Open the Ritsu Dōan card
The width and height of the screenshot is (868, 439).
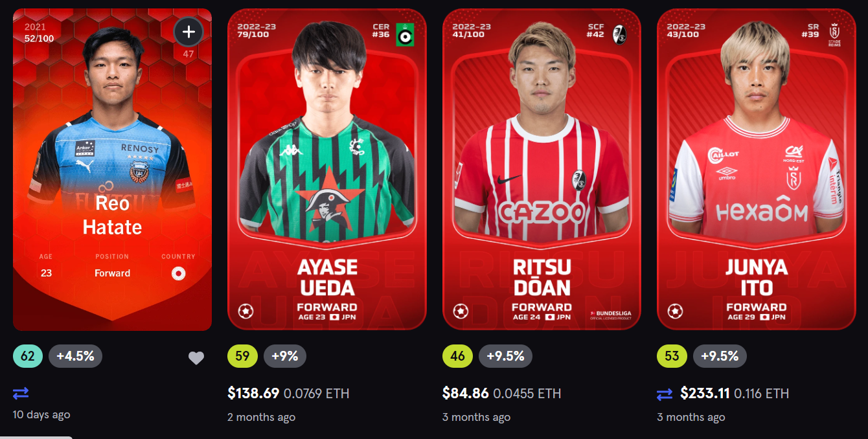coord(542,170)
